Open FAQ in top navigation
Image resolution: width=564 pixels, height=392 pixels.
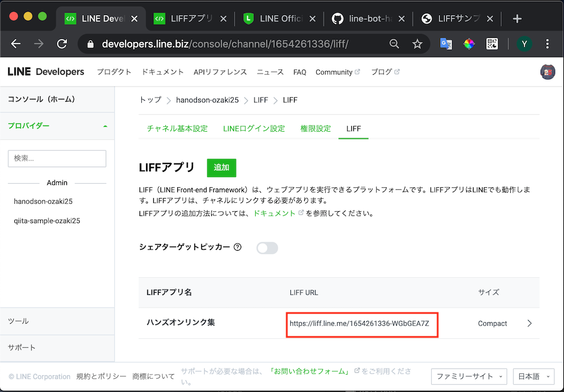click(x=299, y=72)
